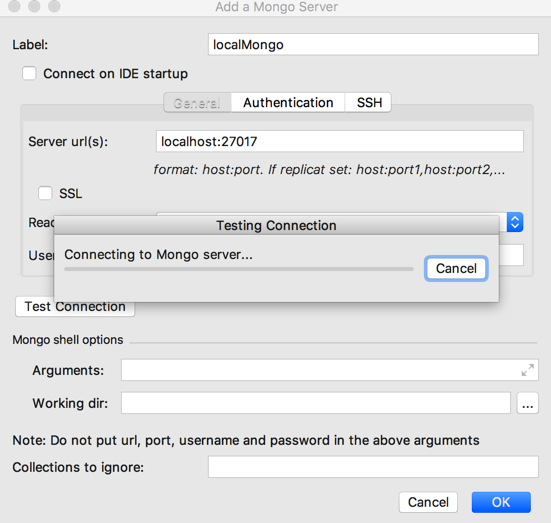Image resolution: width=551 pixels, height=523 pixels.
Task: Click the Arguments input field
Action: pos(330,370)
